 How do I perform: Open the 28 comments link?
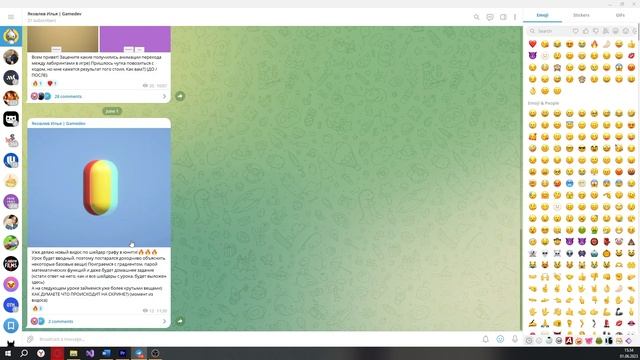68,96
